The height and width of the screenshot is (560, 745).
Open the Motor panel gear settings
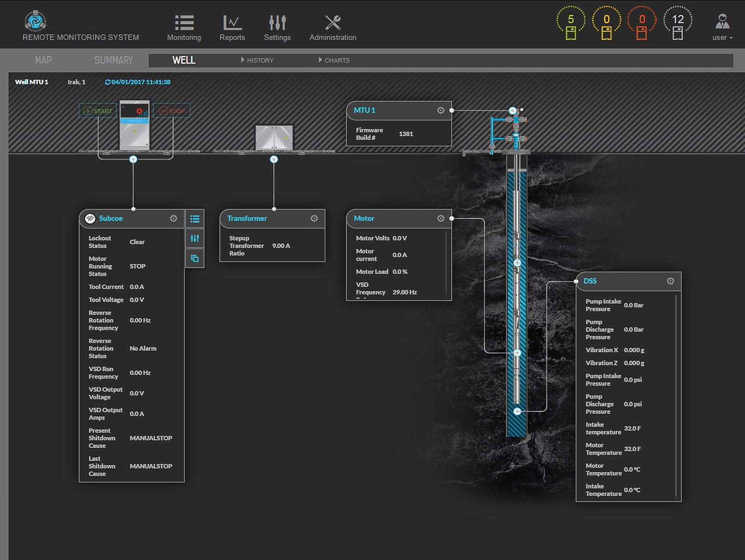coord(441,218)
